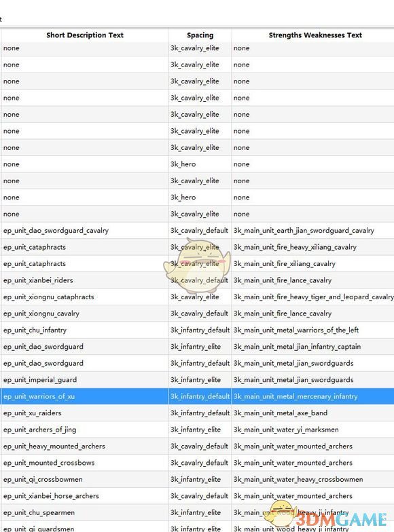Screen dimensions: 394x532
Task: Select the ep_unit_dao_swordguard_cavalry cell
Action: (x=84, y=231)
